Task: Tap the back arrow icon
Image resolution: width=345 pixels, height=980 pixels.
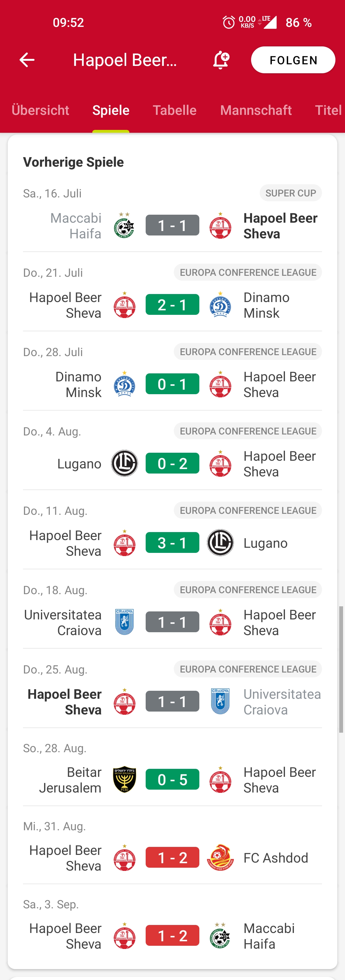Action: tap(27, 60)
